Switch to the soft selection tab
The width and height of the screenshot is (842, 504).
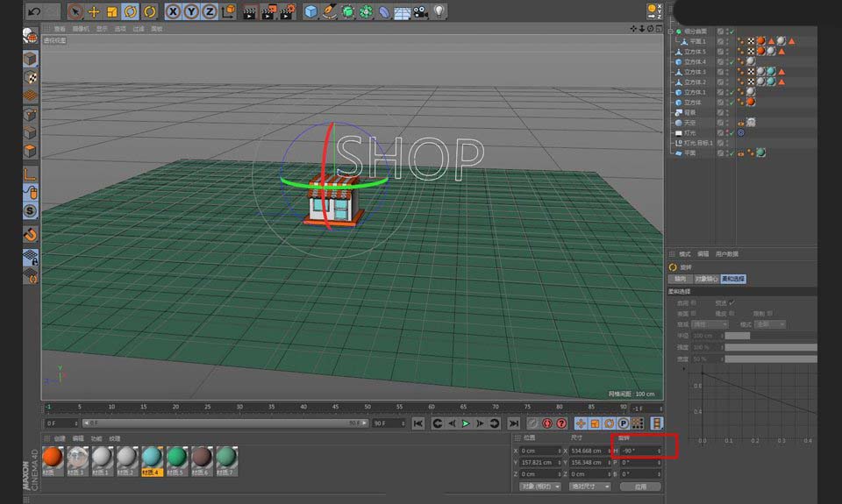pos(733,279)
